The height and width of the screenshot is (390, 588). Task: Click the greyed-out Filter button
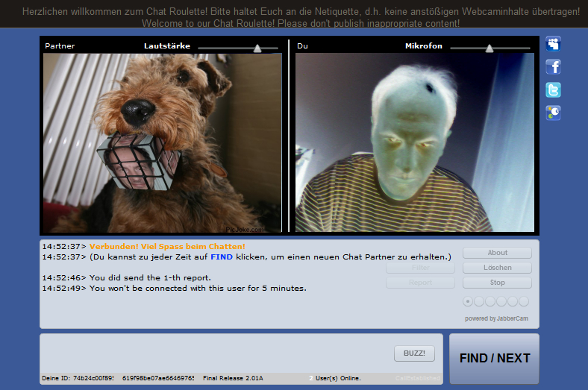[x=420, y=268]
